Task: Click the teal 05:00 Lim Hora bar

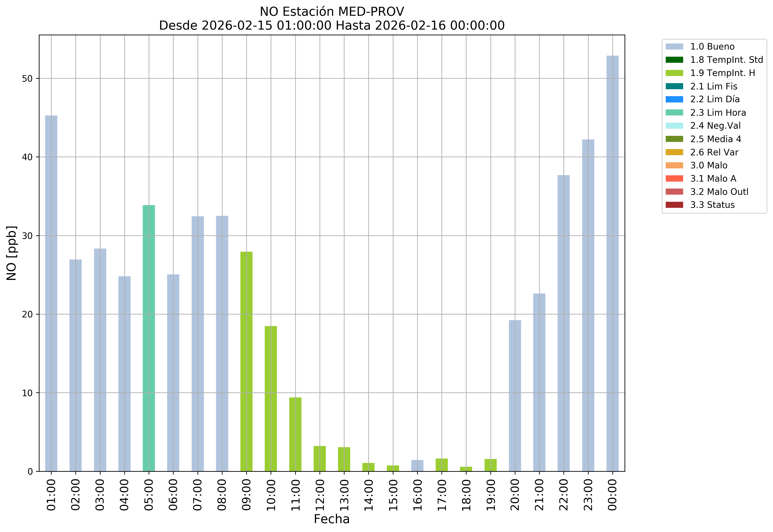Action: click(x=149, y=338)
